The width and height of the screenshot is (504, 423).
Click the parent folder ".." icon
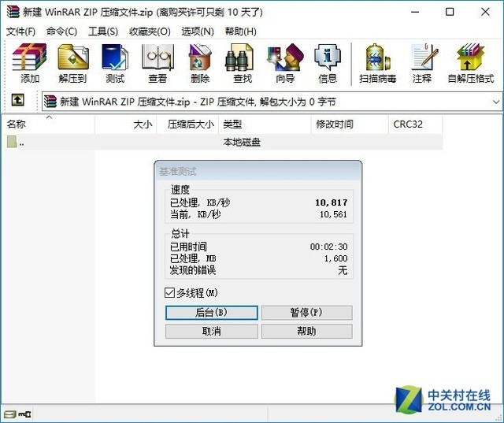click(13, 142)
